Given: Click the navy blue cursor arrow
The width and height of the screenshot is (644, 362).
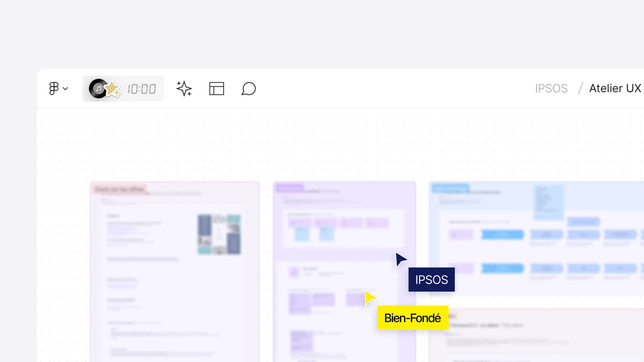Looking at the screenshot, I should pyautogui.click(x=400, y=259).
